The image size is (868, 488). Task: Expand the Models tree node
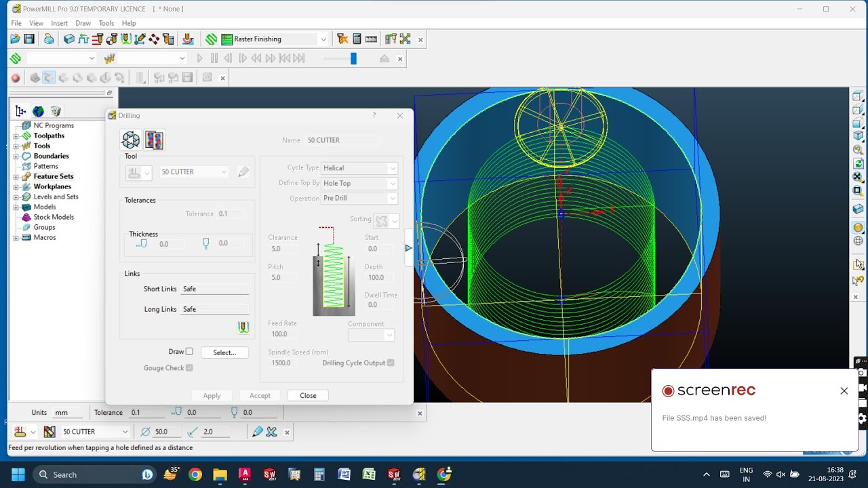pyautogui.click(x=16, y=207)
